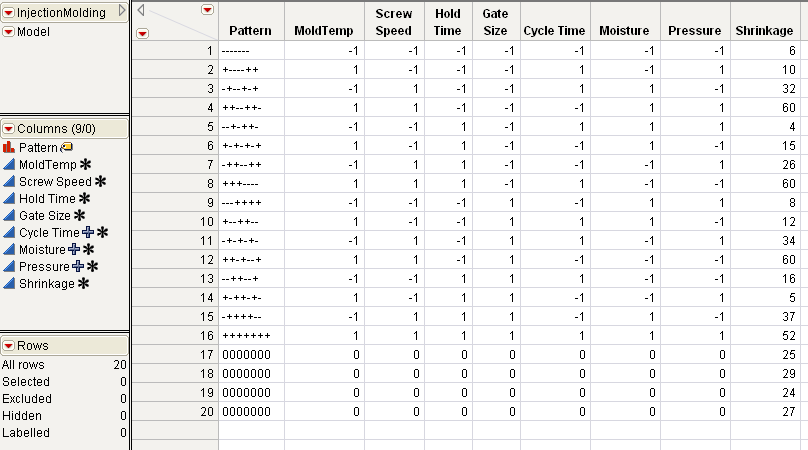Click the asterisk icon beside Screw Speed

[x=100, y=182]
